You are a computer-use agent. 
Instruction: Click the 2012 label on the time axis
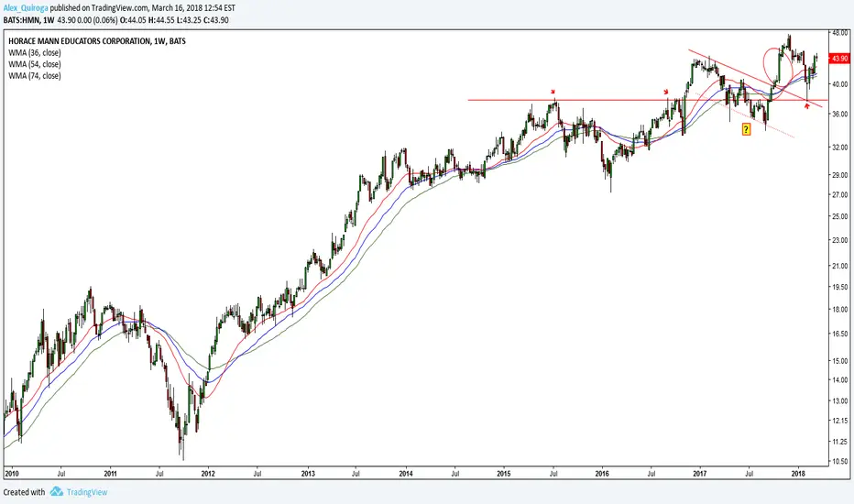click(209, 474)
